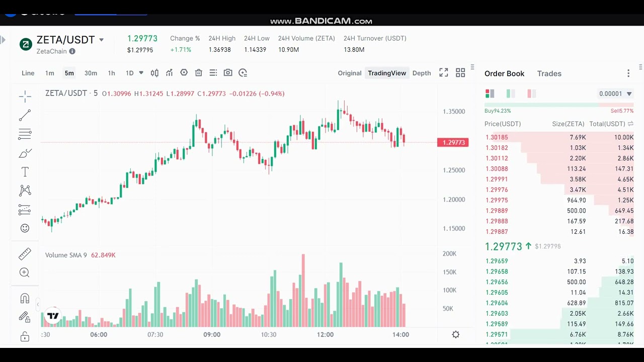This screenshot has height=362, width=644.
Task: Click the ZETA/USDT · 5 chart legend title
Action: [x=71, y=94]
